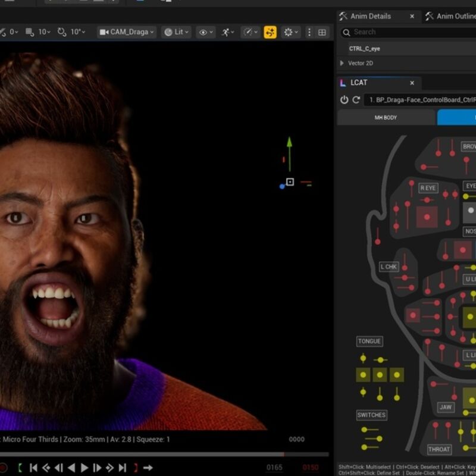
Task: Click the search magnifier icon
Action: coord(346,32)
